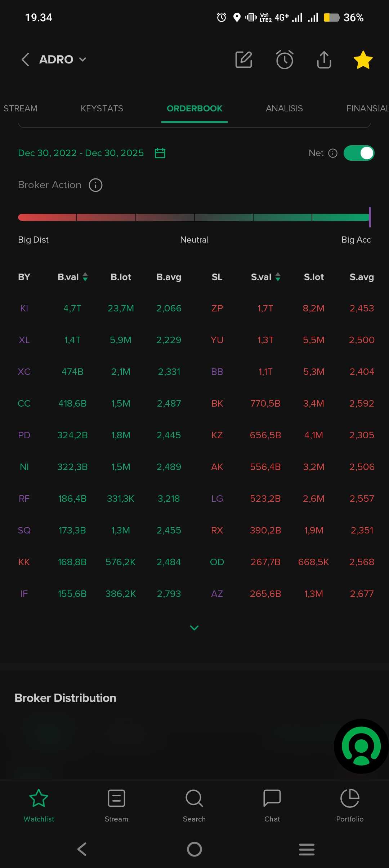The image size is (389, 868).
Task: Tap the green support avatar button
Action: [x=361, y=746]
